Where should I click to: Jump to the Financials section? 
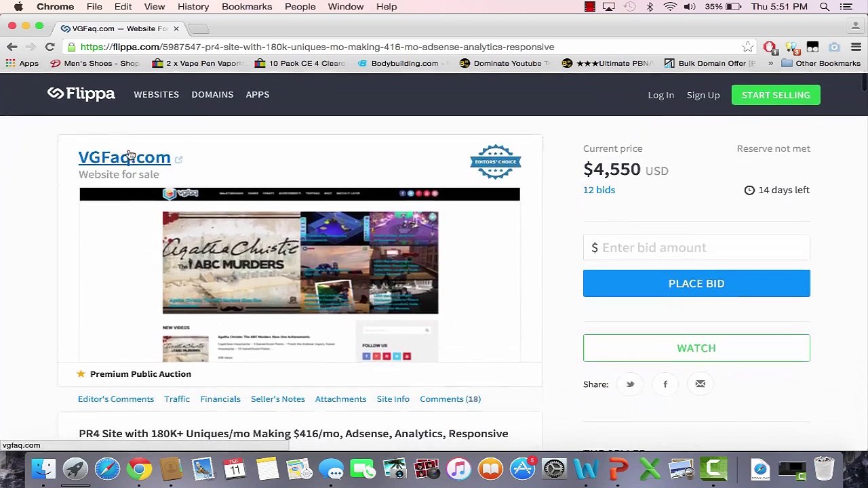click(x=220, y=399)
